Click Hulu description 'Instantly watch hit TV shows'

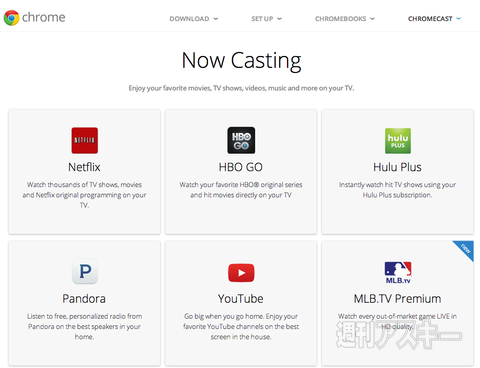[x=397, y=190]
